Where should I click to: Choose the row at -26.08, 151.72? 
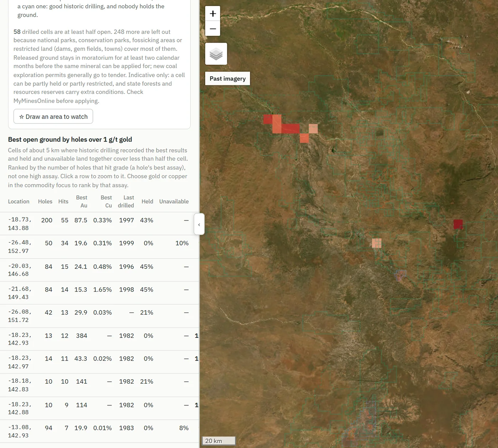coord(100,316)
